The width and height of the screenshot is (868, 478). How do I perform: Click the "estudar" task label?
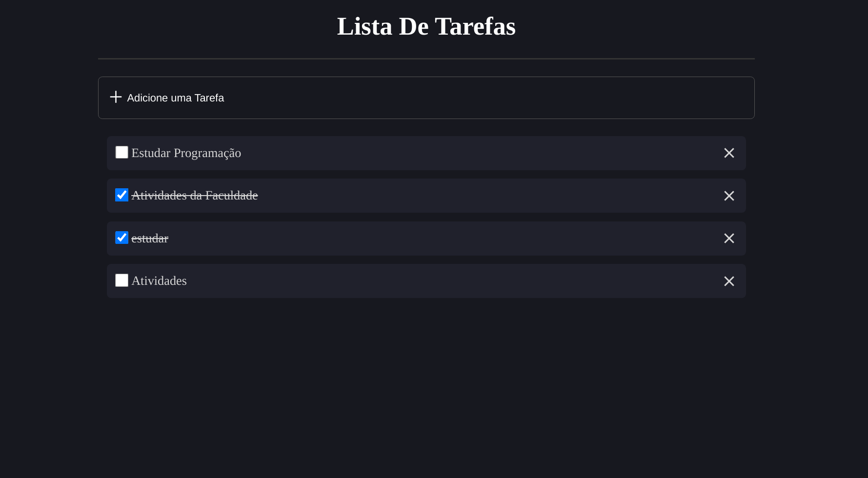pyautogui.click(x=150, y=238)
